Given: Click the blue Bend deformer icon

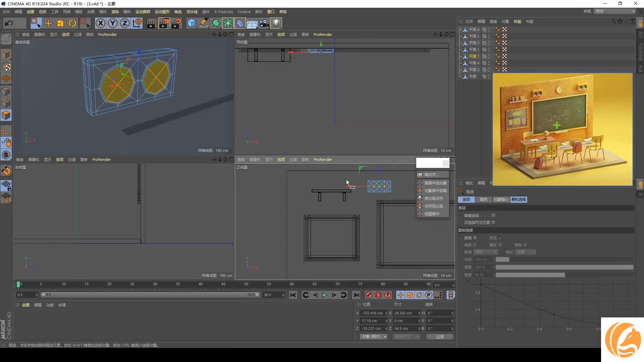Looking at the screenshot, I should [240, 23].
